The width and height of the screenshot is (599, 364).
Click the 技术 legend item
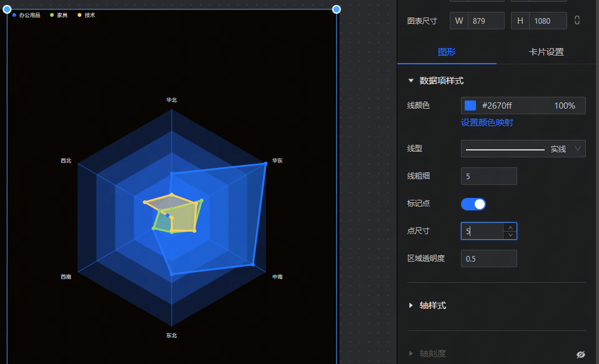coord(86,15)
